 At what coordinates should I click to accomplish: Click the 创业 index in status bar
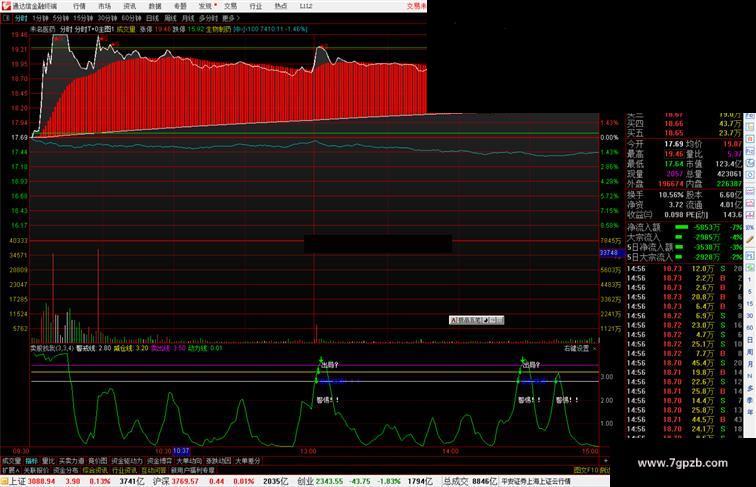(x=305, y=481)
